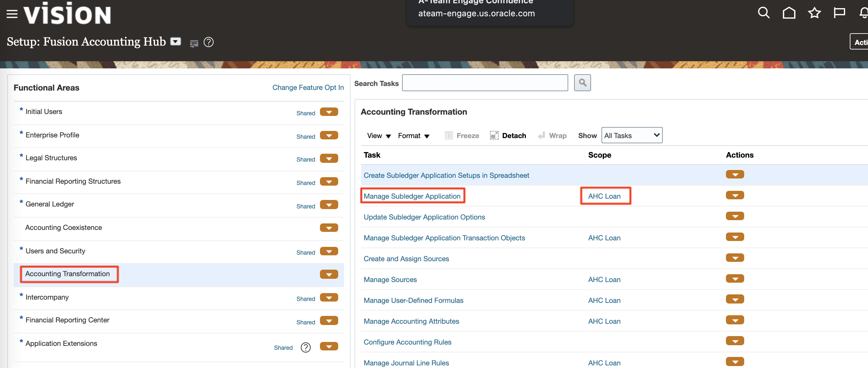Viewport: 868px width, 368px height.
Task: Change the Show filter from All Tasks
Action: (632, 135)
